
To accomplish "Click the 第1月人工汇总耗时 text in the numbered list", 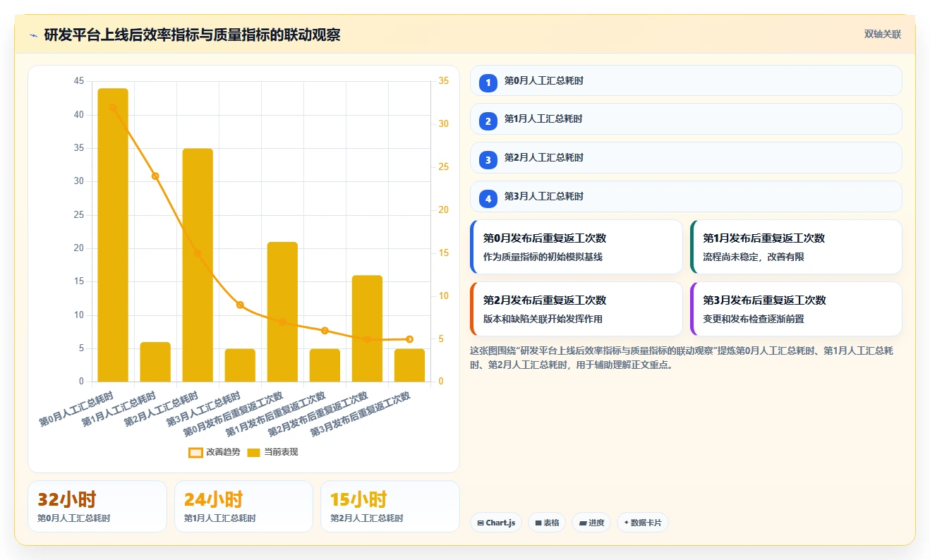I will [543, 119].
